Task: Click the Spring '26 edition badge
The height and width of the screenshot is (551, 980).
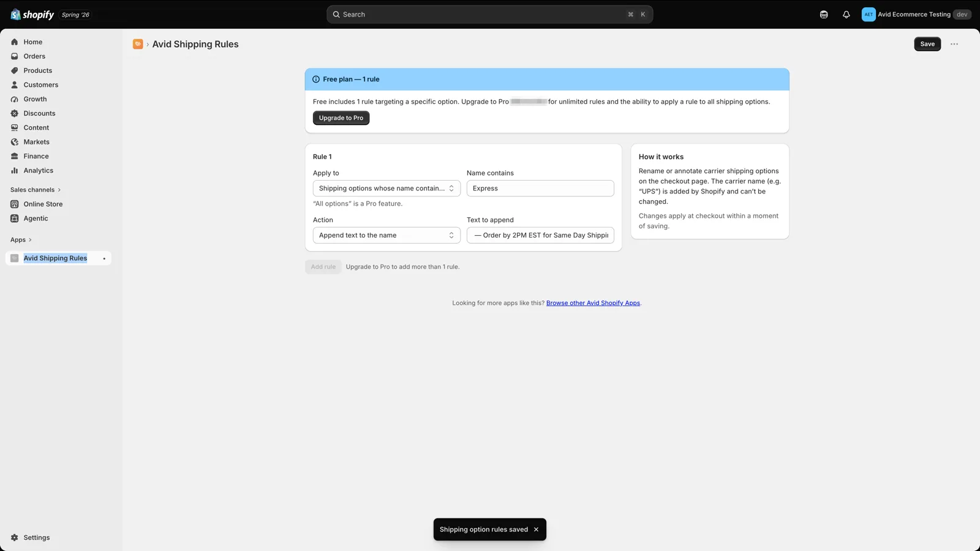Action: pyautogui.click(x=75, y=15)
